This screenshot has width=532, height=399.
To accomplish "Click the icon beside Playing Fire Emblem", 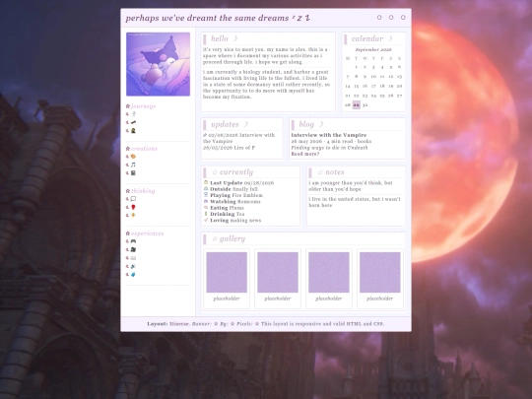I will pyautogui.click(x=206, y=195).
